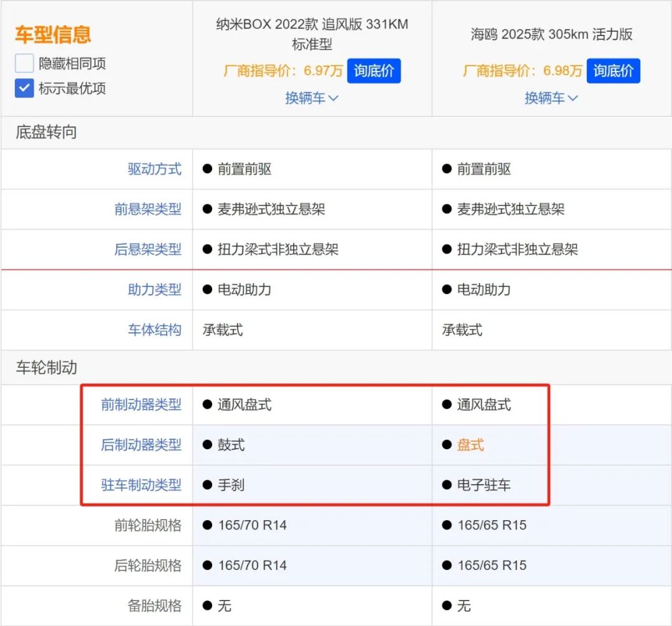Click 厂商指导价 6.98万 price text
The image size is (672, 626).
pos(523,71)
